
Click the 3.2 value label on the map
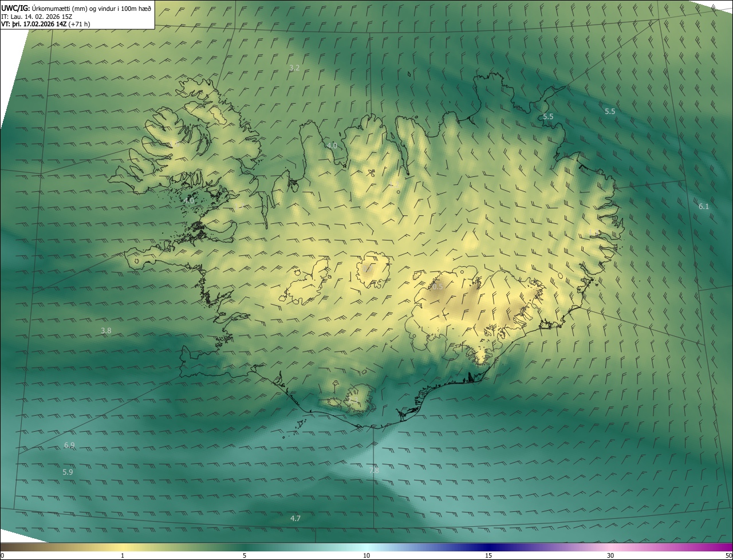pos(294,68)
